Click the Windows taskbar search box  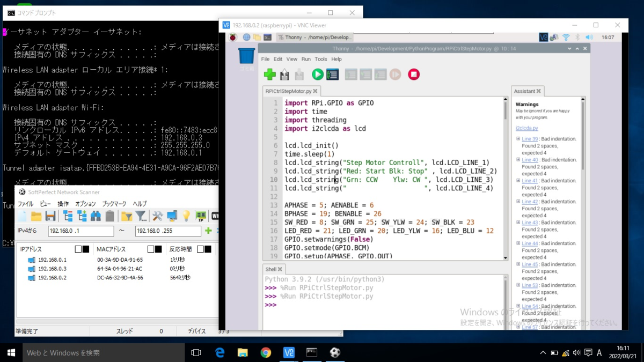[104, 352]
